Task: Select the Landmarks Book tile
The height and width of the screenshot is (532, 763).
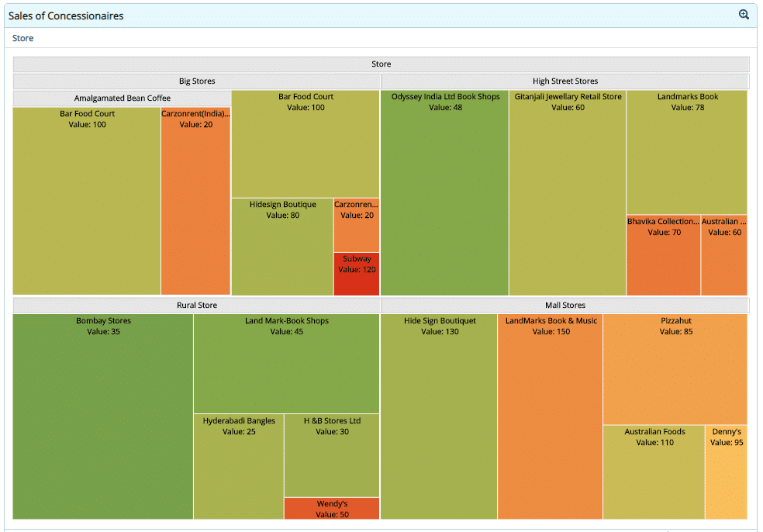Action: (687, 152)
